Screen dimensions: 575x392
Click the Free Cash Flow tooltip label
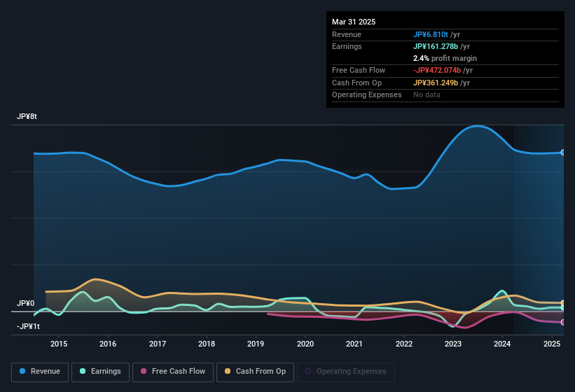[359, 70]
